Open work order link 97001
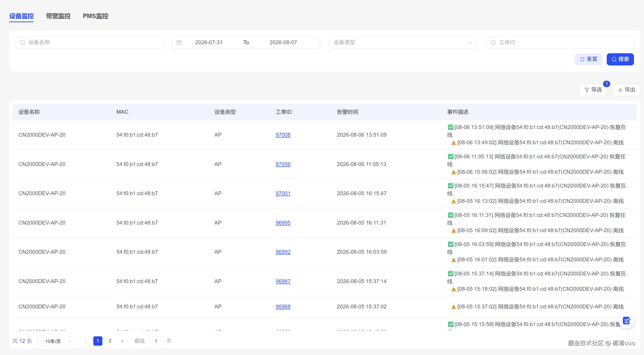 (283, 194)
